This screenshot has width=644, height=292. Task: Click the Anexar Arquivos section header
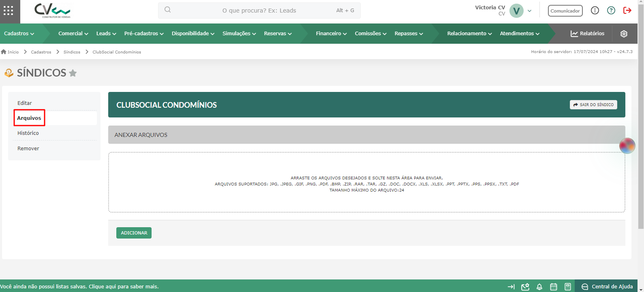tap(367, 135)
